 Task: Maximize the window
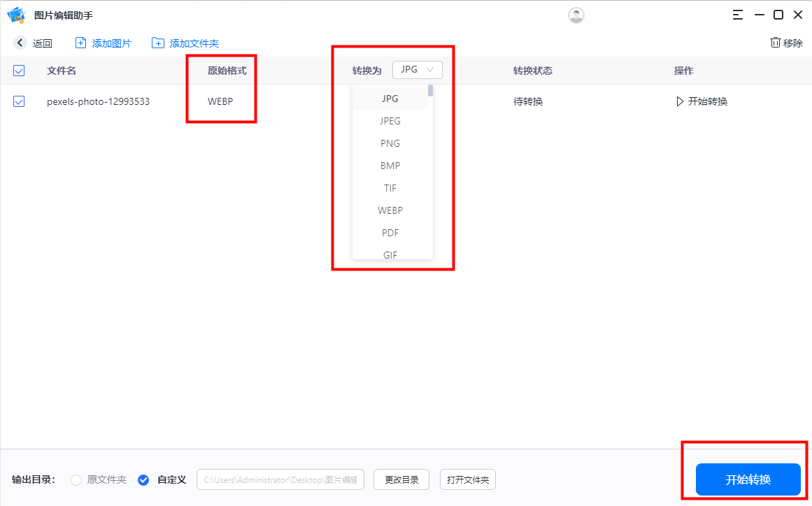click(x=778, y=15)
